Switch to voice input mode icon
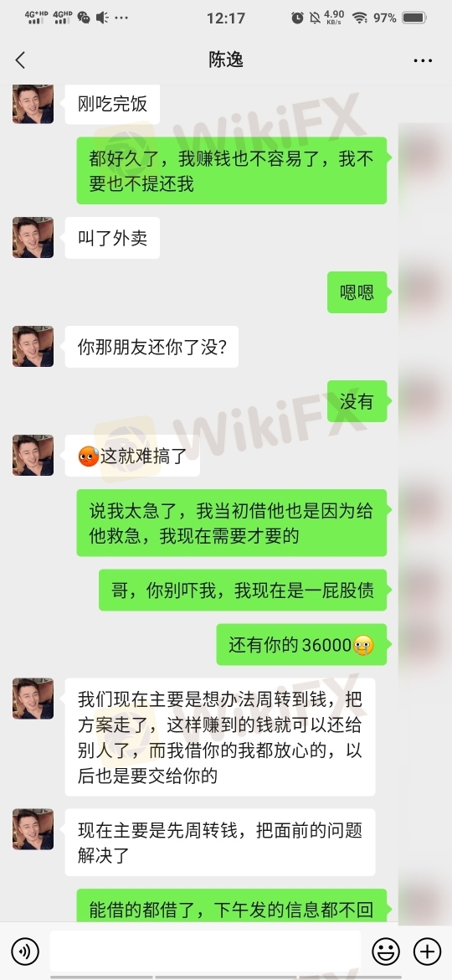 point(25,952)
